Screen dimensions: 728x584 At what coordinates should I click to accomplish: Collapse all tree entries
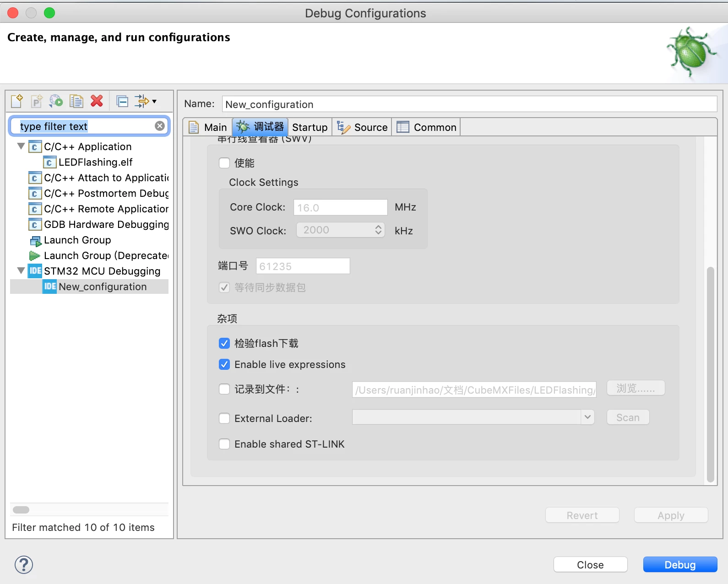pos(122,101)
